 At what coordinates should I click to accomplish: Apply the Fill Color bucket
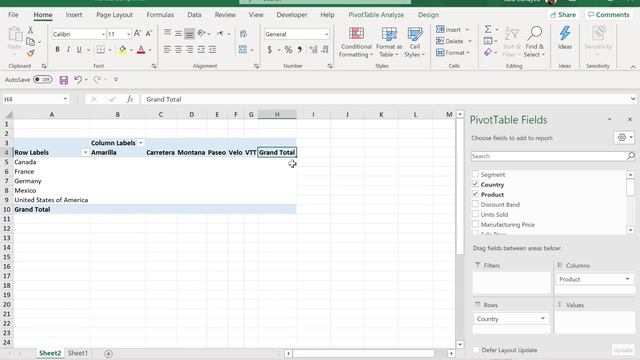click(x=122, y=50)
